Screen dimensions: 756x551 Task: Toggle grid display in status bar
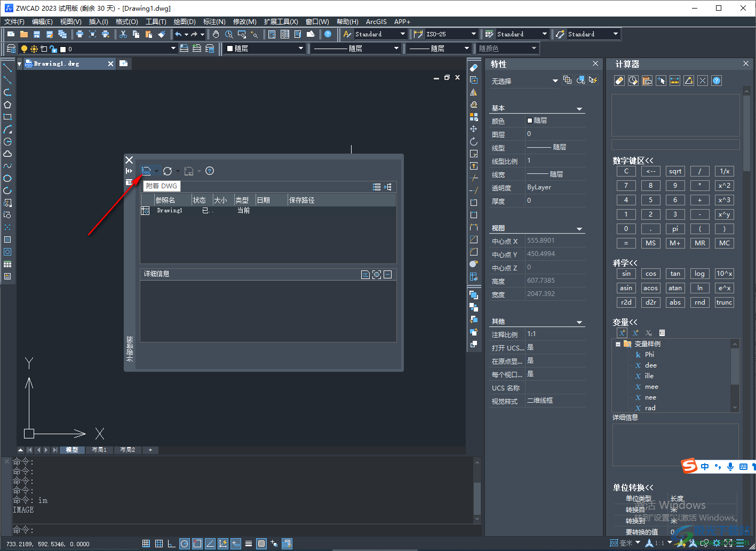[158, 544]
